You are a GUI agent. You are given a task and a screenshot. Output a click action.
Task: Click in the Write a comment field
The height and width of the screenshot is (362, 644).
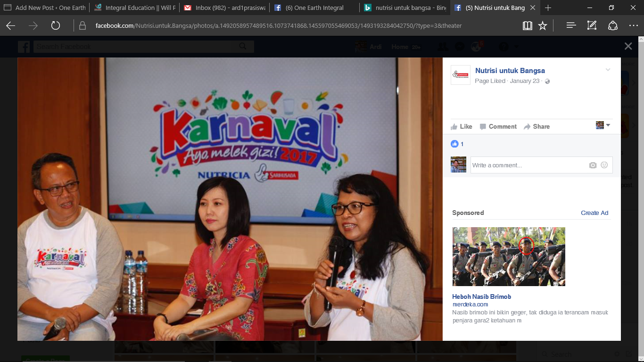pos(528,165)
